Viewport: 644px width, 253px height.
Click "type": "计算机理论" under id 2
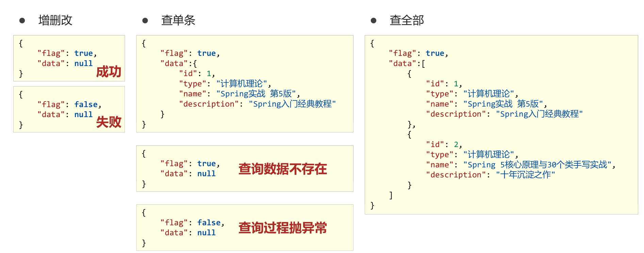click(472, 155)
